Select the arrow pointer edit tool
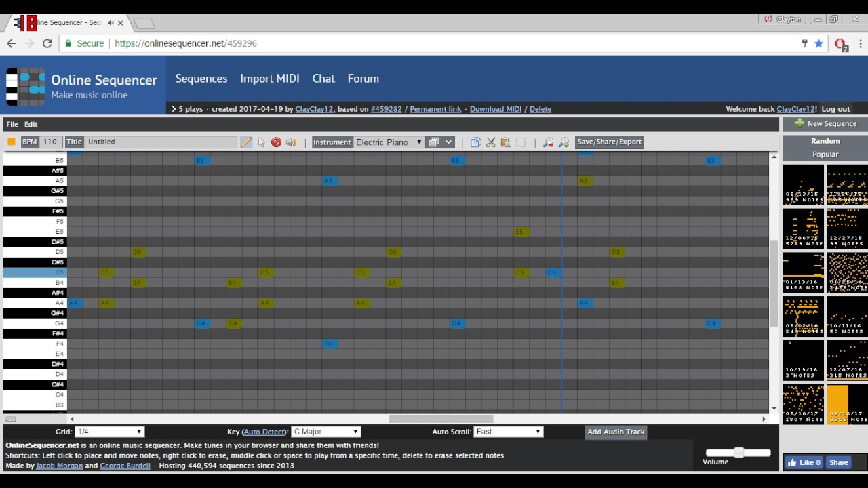 click(x=262, y=142)
